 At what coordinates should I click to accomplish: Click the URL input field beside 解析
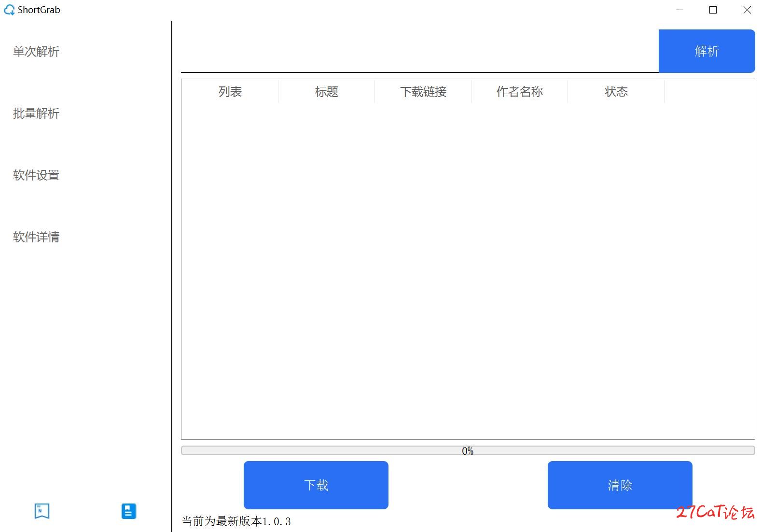coord(420,51)
